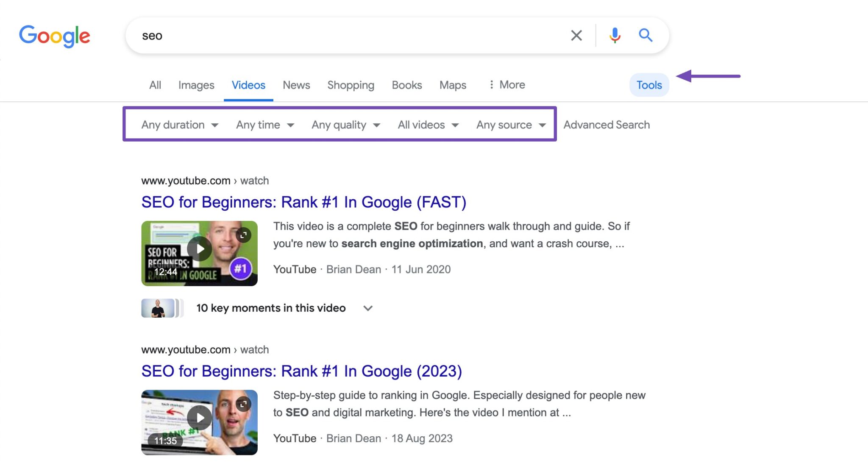Click the magnifying glass search icon
This screenshot has width=868, height=463.
pyautogui.click(x=645, y=35)
